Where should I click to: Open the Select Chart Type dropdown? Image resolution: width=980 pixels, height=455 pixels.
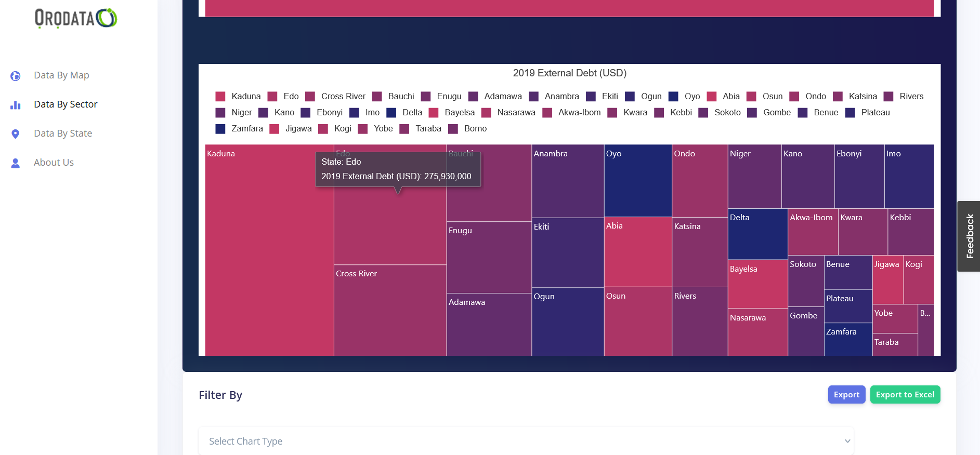525,441
